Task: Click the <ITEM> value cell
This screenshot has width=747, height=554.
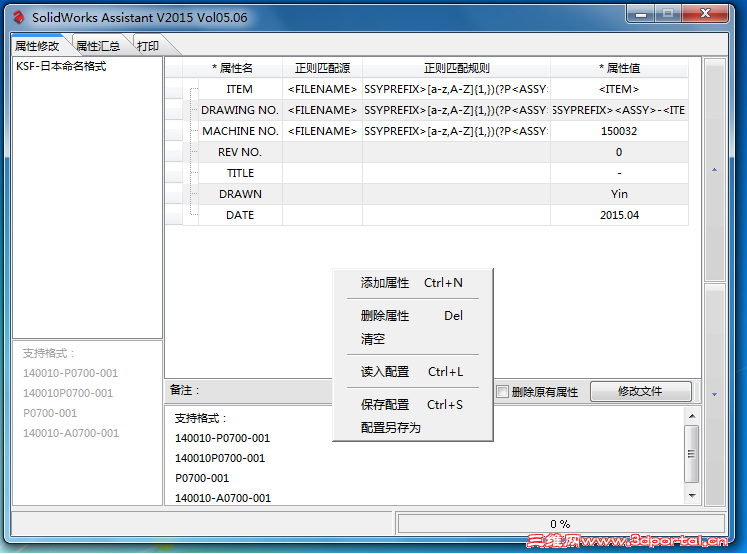Action: pyautogui.click(x=619, y=89)
